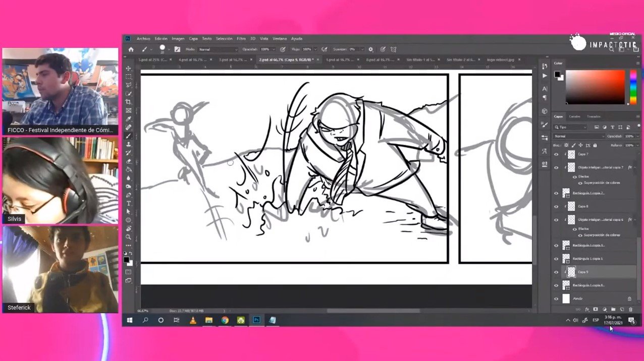Click the delete layer trash icon

(630, 309)
